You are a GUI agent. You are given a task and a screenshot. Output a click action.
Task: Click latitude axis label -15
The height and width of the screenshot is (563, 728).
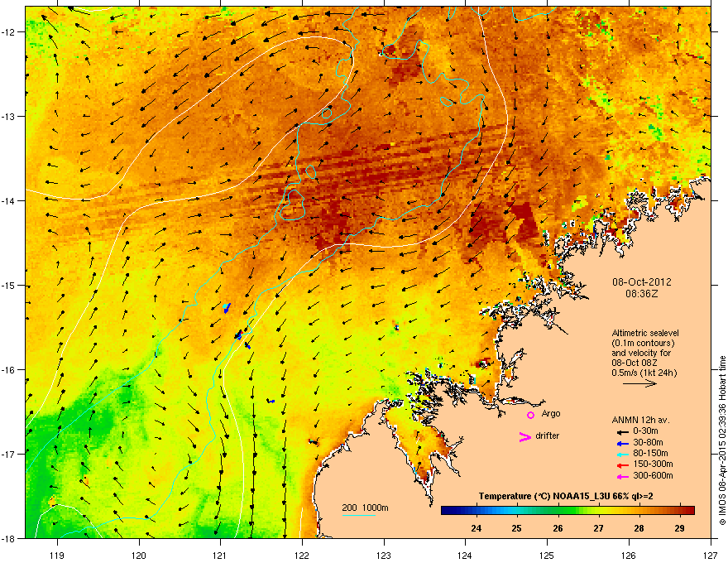8,286
